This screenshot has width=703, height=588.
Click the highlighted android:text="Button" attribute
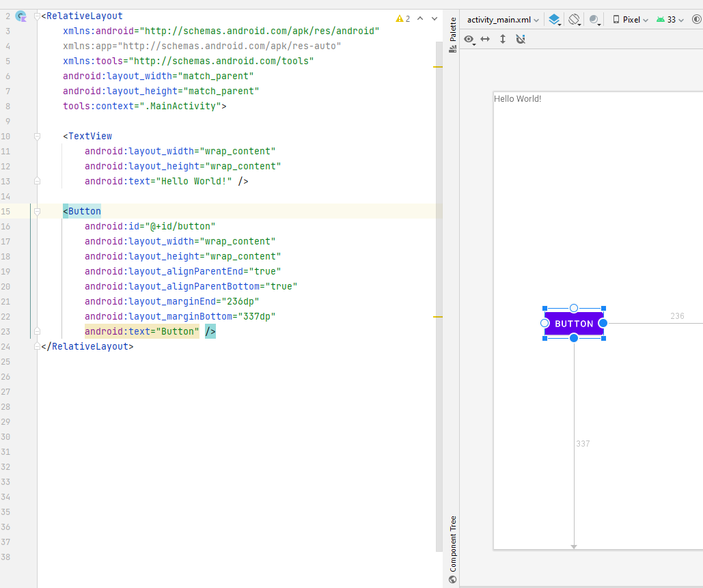point(142,331)
